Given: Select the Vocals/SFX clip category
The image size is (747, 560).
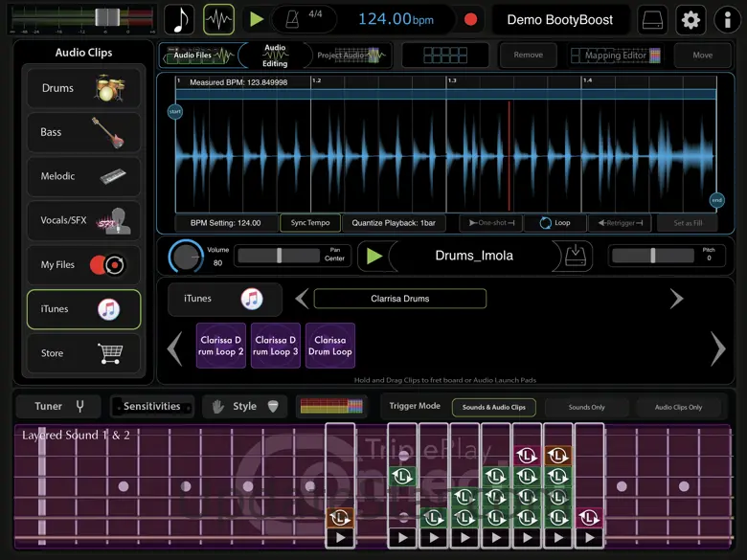Looking at the screenshot, I should 84,220.
